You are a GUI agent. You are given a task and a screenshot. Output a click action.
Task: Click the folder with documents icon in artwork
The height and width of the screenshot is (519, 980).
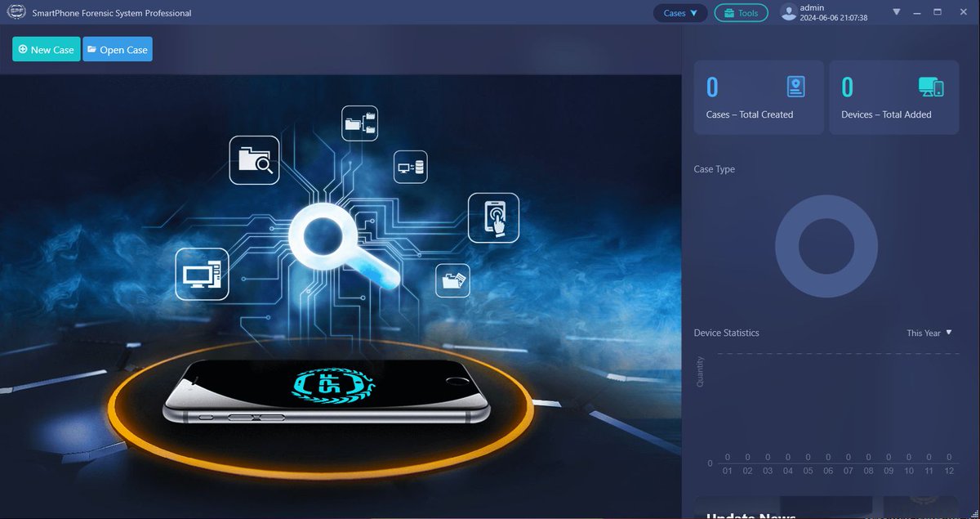click(452, 280)
